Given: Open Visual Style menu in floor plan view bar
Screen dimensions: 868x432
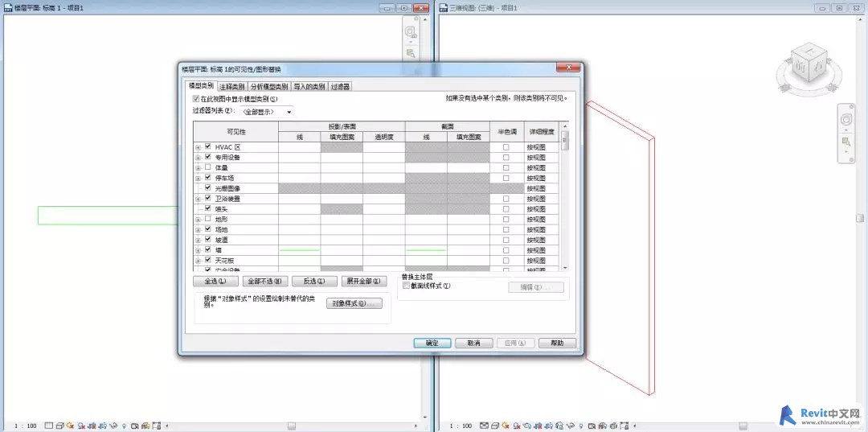Looking at the screenshot, I should point(59,426).
